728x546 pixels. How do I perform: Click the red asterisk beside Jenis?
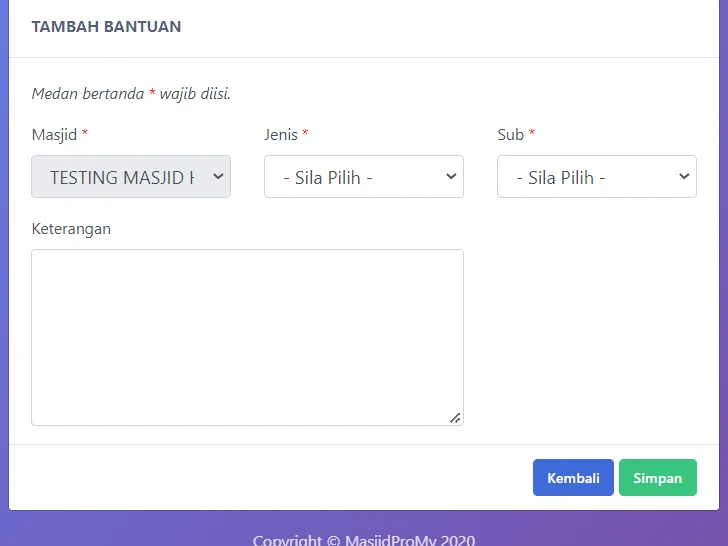(305, 135)
